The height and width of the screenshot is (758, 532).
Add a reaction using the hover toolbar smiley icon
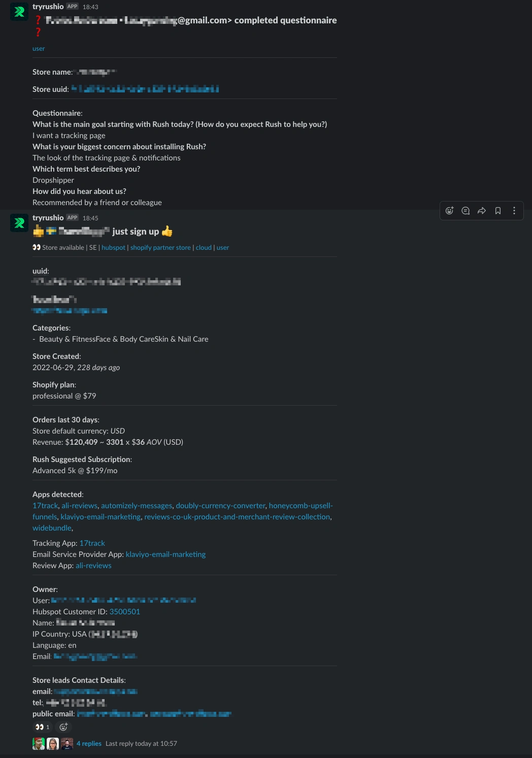[x=449, y=210]
